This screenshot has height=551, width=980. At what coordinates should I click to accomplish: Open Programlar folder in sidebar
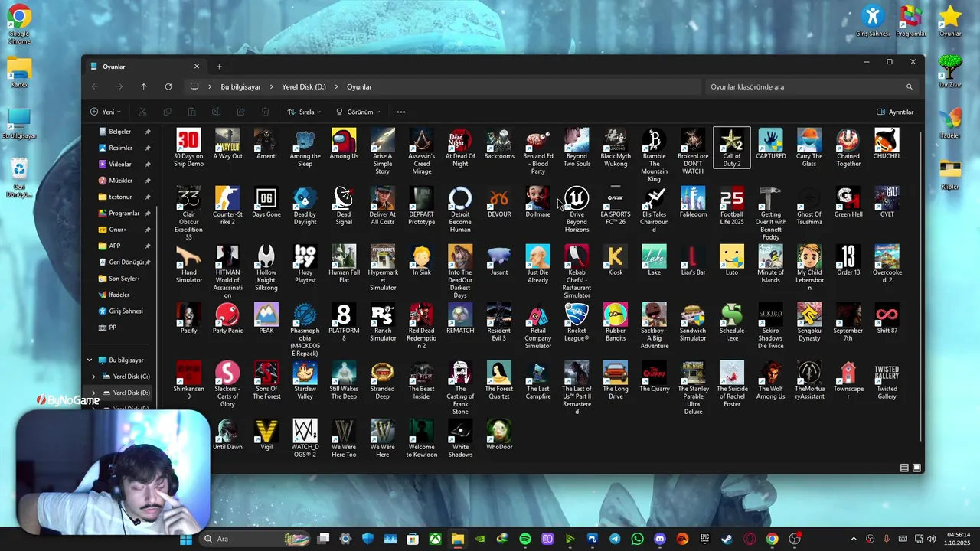click(124, 214)
